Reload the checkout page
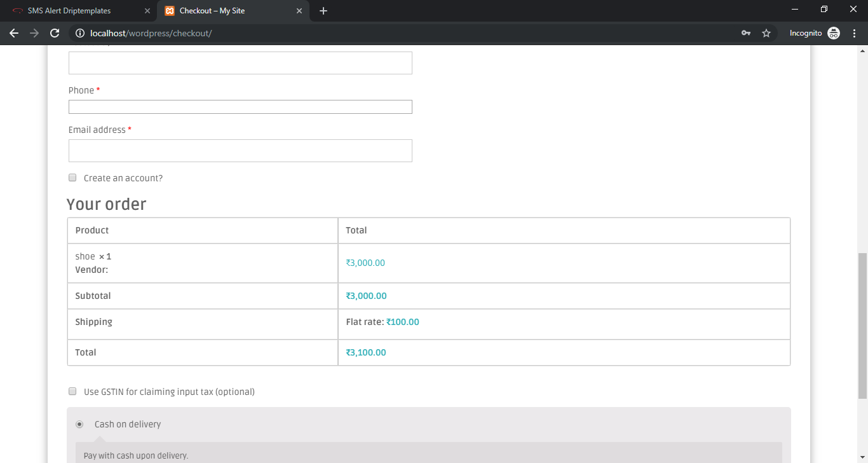 tap(55, 33)
